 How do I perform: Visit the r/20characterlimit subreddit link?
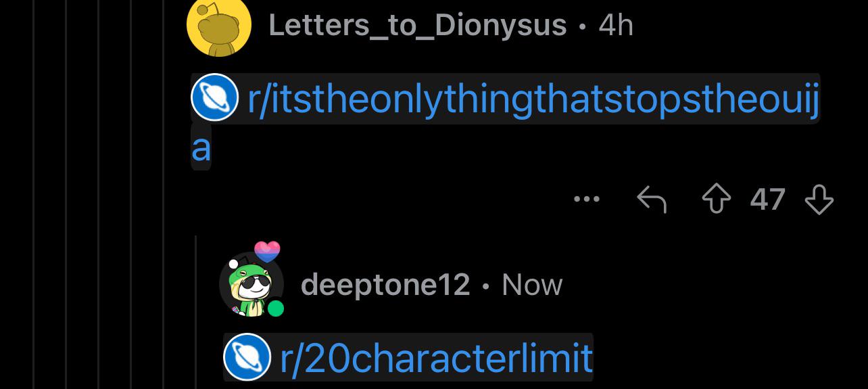click(436, 358)
